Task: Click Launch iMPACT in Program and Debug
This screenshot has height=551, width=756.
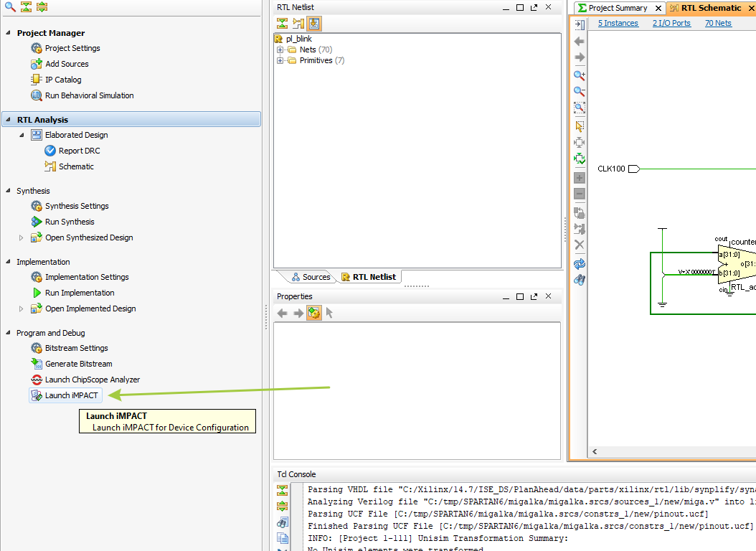Action: [71, 395]
